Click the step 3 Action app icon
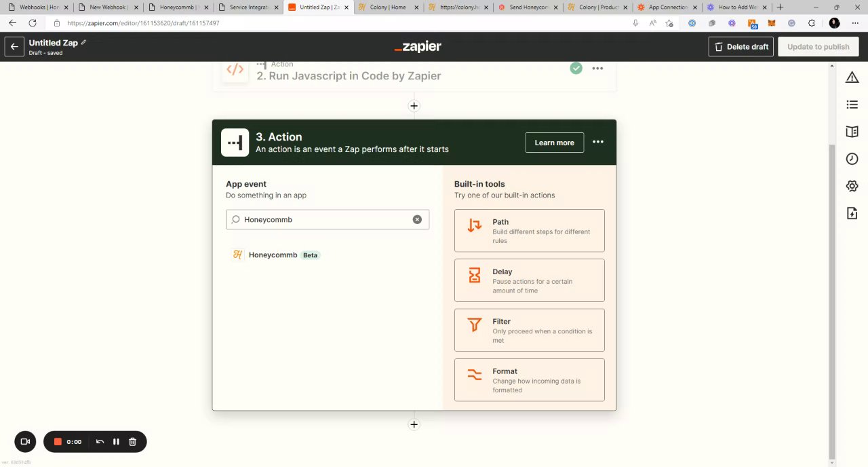 coord(235,143)
